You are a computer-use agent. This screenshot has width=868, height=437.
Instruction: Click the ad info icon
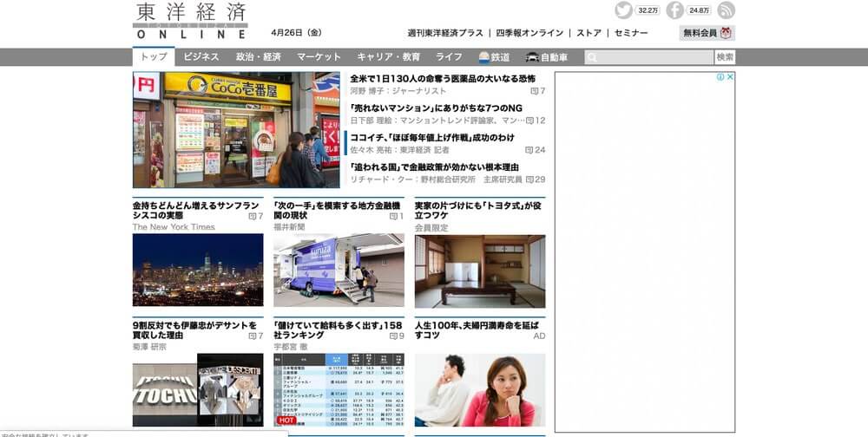720,77
